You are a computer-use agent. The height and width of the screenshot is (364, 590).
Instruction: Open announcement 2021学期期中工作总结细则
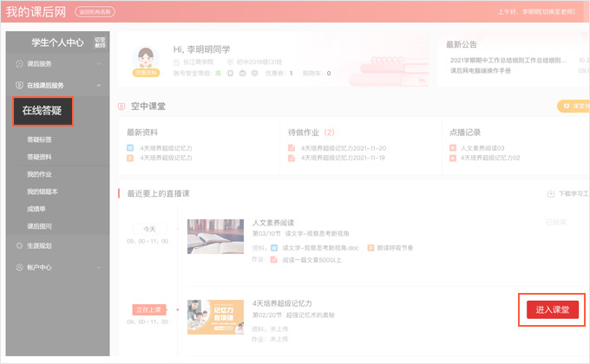508,60
